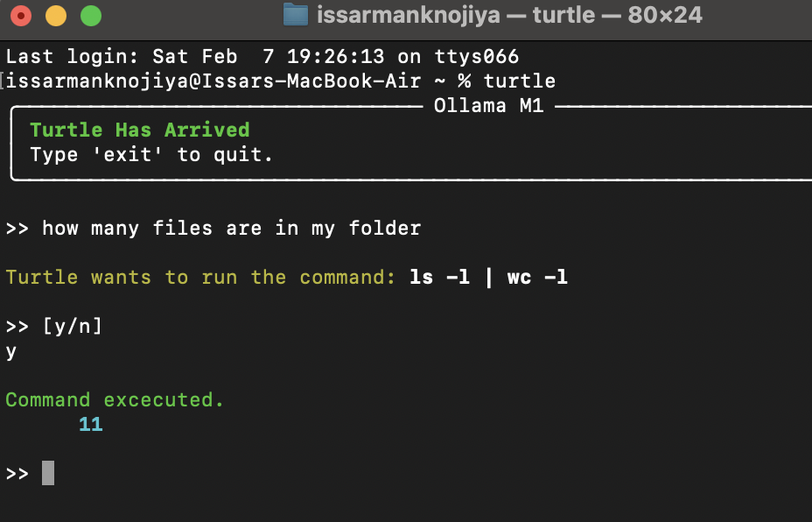Click the '[y/n]' confirmation prompt

click(72, 327)
